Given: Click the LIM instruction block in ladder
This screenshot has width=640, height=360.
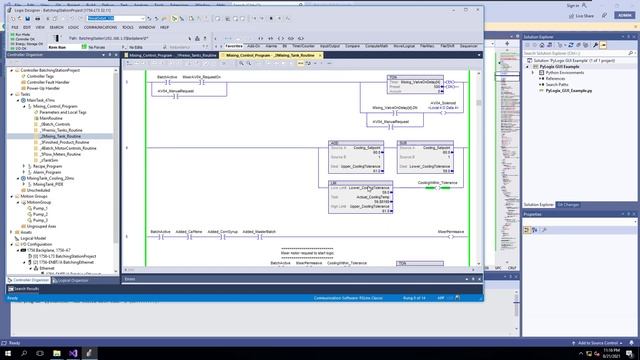Looking at the screenshot, I should [x=361, y=197].
